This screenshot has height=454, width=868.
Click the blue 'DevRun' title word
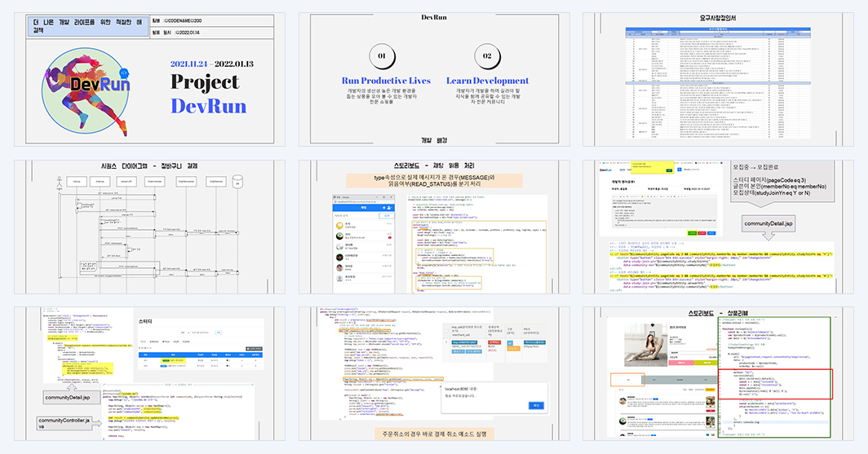208,106
